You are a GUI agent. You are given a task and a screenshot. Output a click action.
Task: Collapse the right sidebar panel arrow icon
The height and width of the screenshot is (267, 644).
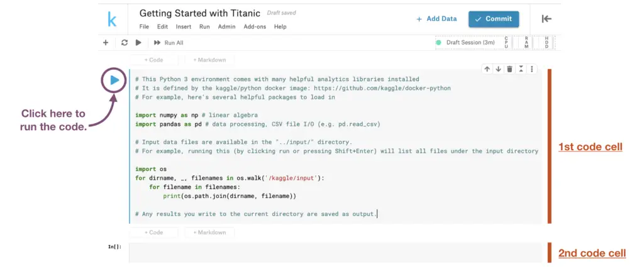click(547, 18)
